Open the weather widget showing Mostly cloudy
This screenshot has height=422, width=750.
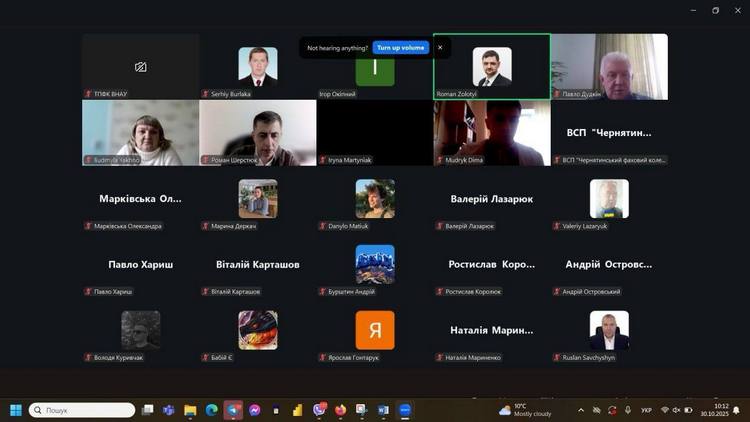coord(525,410)
